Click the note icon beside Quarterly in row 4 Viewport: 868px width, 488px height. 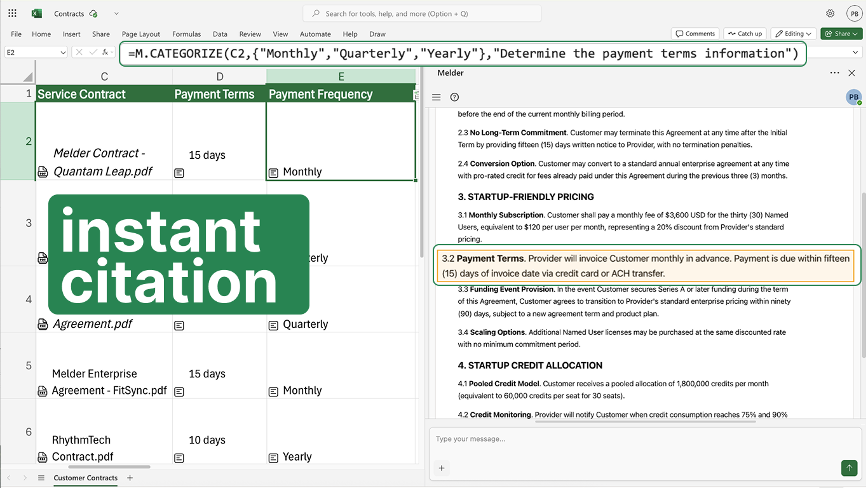coord(273,325)
